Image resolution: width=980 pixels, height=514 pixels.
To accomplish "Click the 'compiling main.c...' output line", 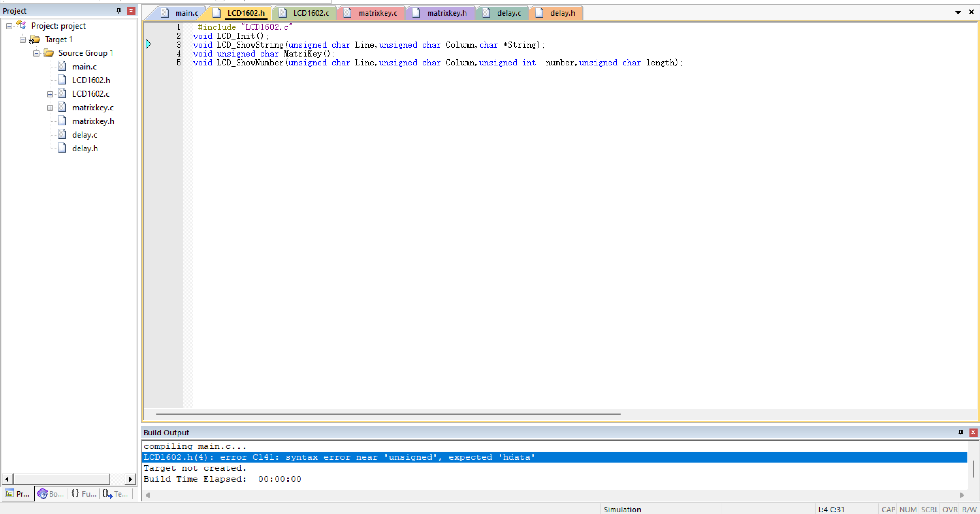I will click(x=195, y=446).
